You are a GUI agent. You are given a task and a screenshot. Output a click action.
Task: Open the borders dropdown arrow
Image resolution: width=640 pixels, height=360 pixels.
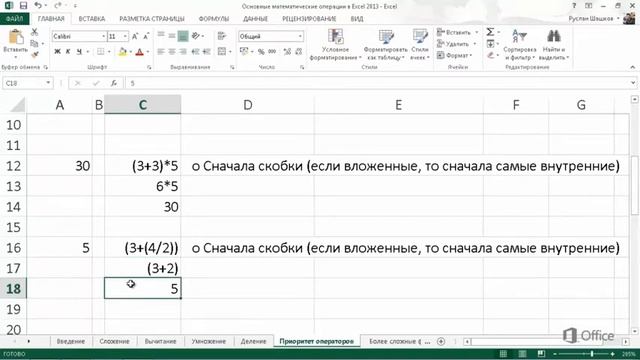pyautogui.click(x=109, y=52)
